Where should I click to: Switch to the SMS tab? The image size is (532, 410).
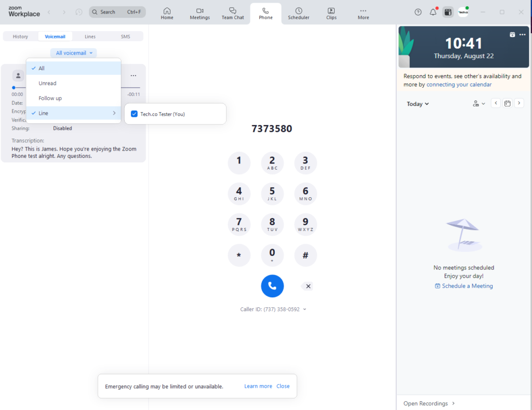[x=125, y=36]
